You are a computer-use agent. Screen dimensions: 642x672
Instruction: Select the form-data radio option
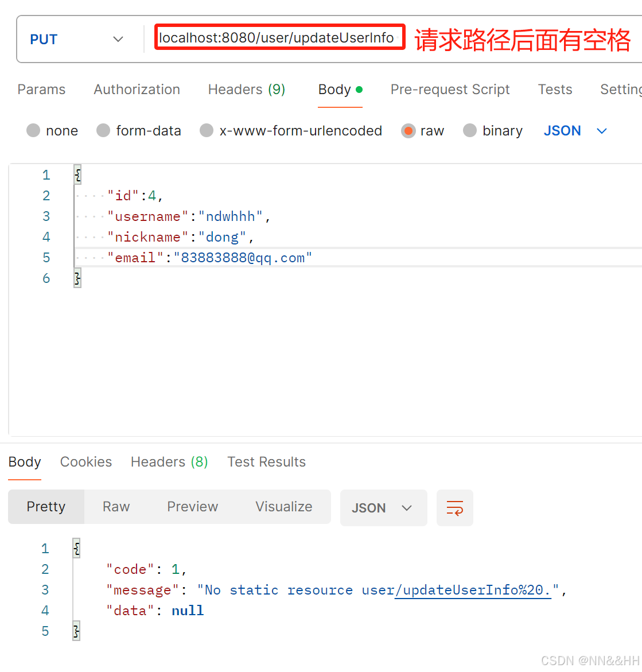coord(103,130)
